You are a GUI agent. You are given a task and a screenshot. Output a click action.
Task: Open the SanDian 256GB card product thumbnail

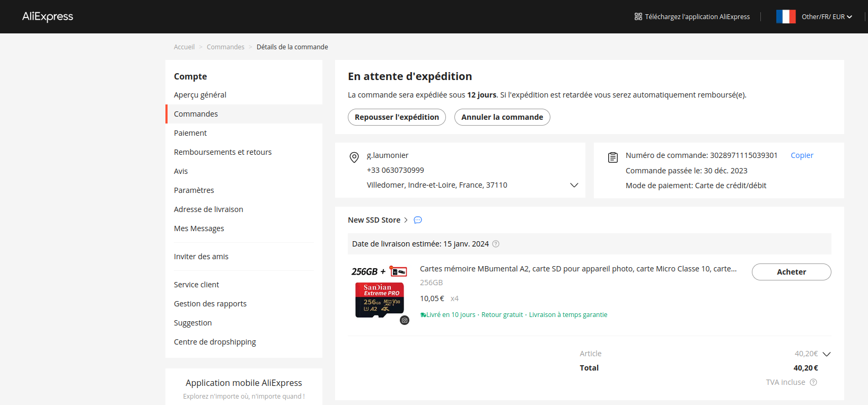(379, 294)
